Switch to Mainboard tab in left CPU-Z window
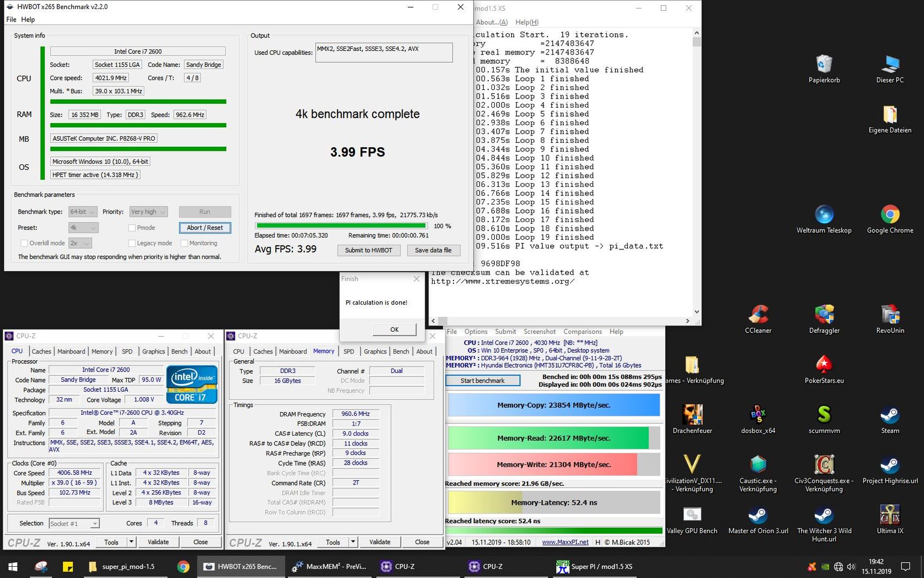 click(x=71, y=352)
